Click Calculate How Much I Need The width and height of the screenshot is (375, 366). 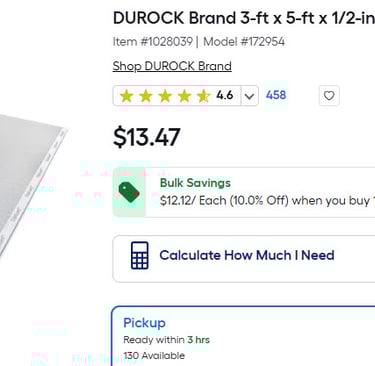point(247,255)
